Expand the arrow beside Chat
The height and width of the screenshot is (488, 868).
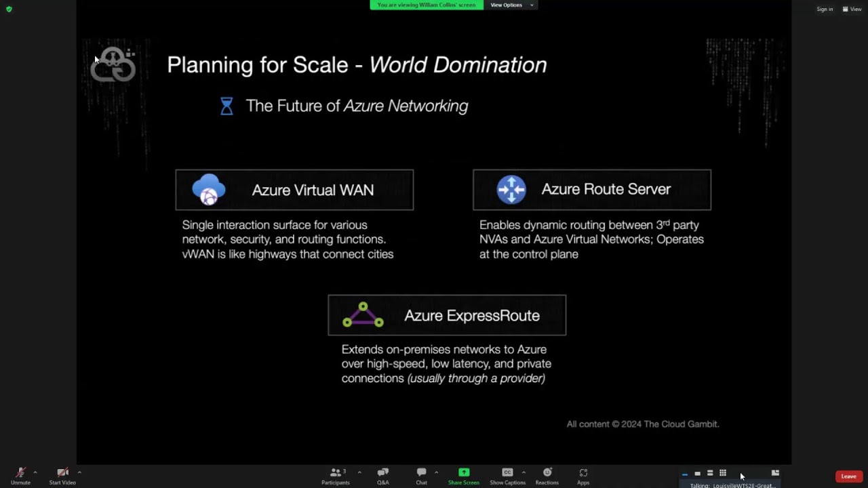[x=436, y=472]
